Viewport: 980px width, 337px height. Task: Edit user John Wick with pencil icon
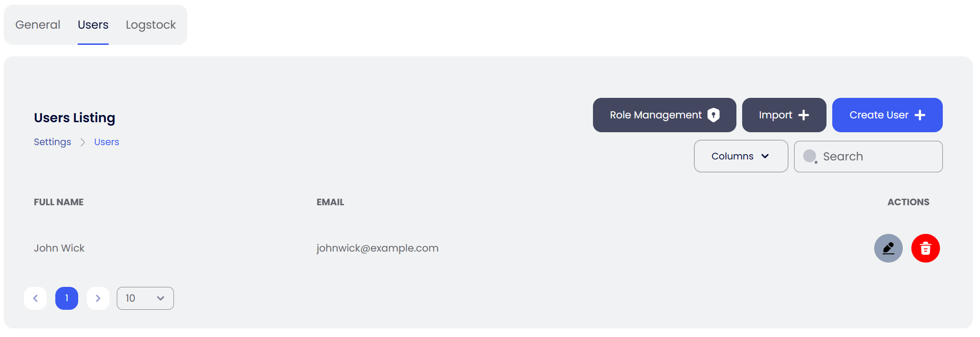coord(888,248)
